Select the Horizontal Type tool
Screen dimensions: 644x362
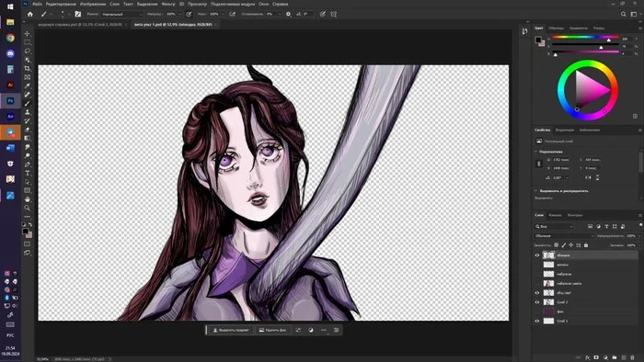27,173
